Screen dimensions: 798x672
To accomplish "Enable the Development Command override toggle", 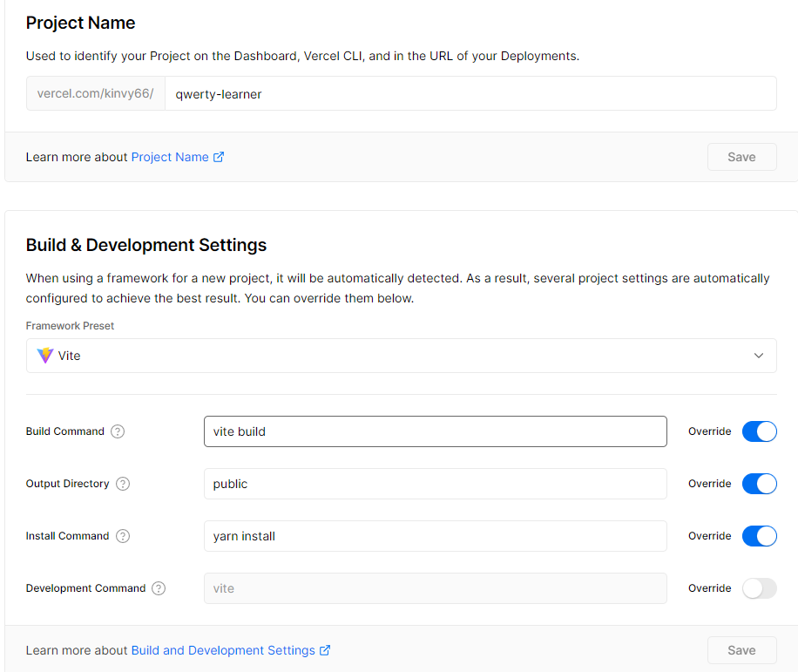I will click(x=759, y=588).
